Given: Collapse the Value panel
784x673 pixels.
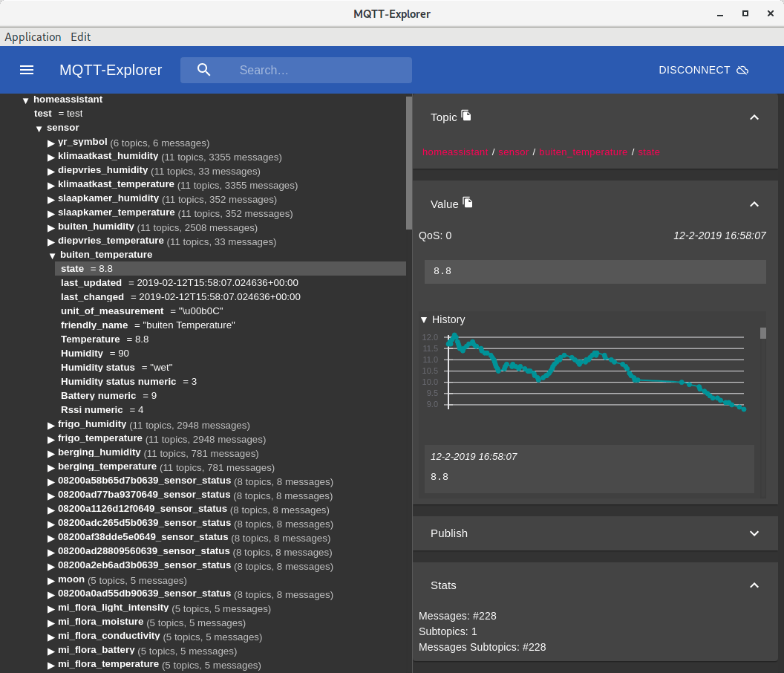Looking at the screenshot, I should point(754,204).
